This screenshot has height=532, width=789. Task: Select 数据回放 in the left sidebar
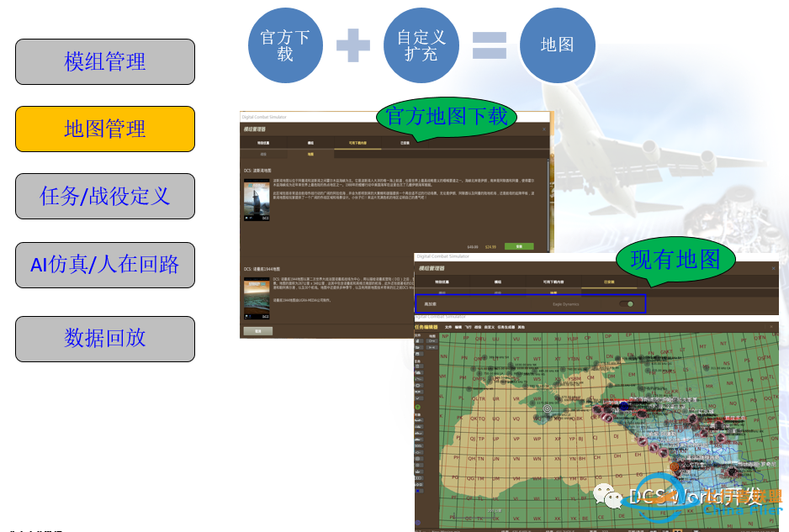104,339
